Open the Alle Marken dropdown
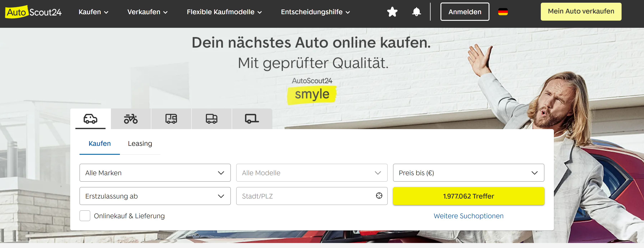Image resolution: width=644 pixels, height=248 pixels. coord(155,173)
